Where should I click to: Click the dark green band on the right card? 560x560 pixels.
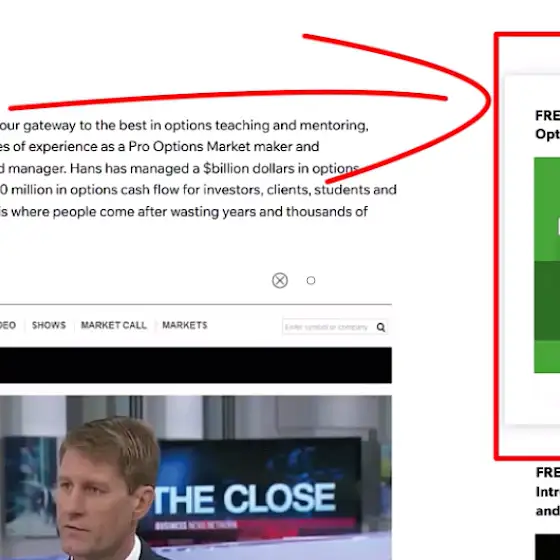point(547,300)
